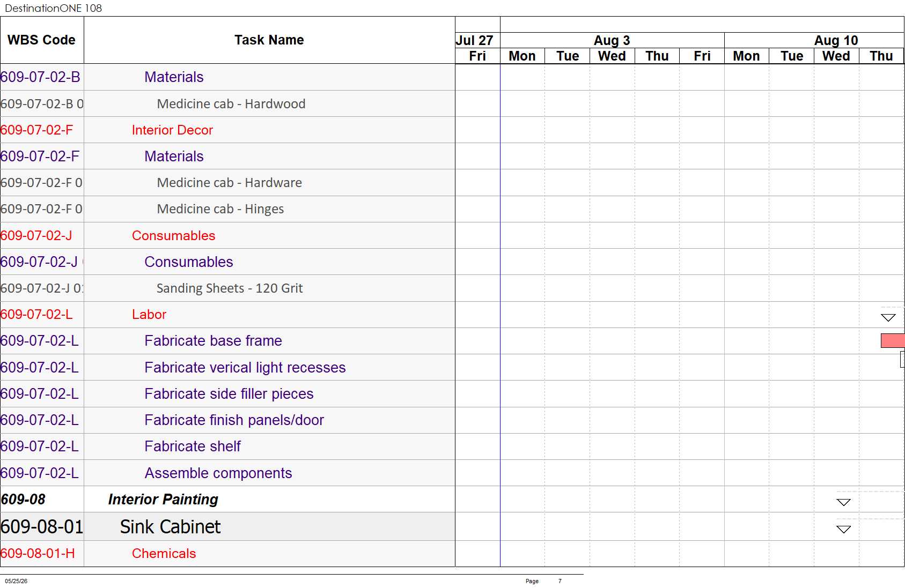905x588 pixels.
Task: Select the Interior Painting task name
Action: [163, 500]
